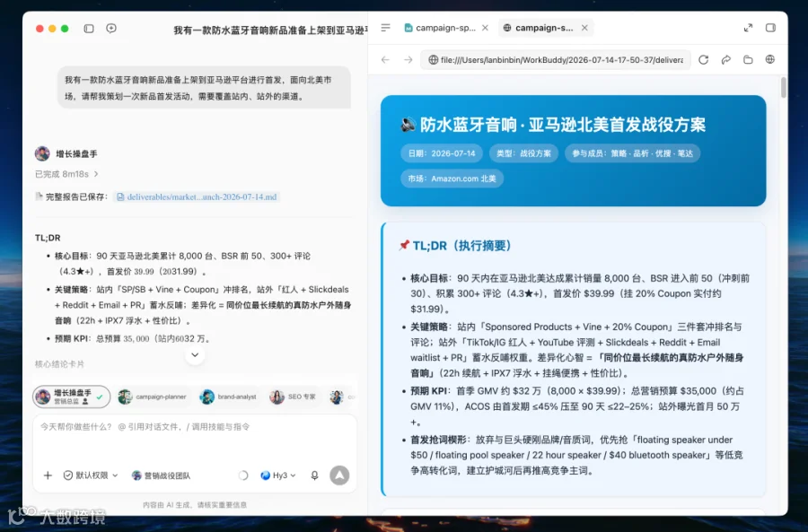Close the first campaign-sp... tab
The image size is (808, 532).
pos(485,28)
